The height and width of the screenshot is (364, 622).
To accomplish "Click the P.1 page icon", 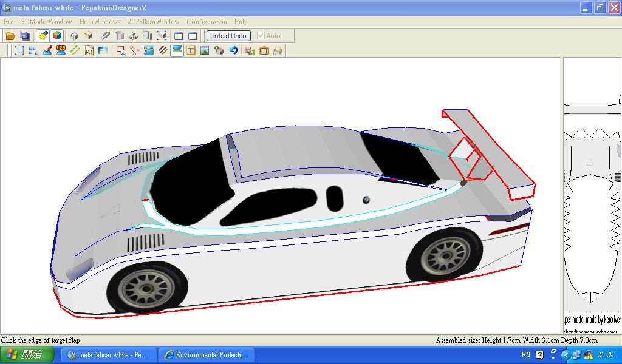I will click(89, 51).
